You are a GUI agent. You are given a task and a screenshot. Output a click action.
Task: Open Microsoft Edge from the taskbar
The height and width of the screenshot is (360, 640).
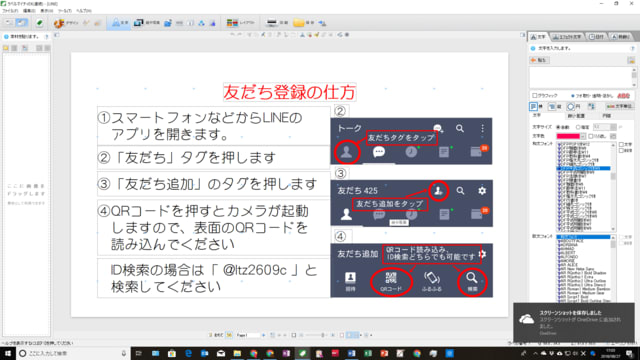(x=188, y=353)
